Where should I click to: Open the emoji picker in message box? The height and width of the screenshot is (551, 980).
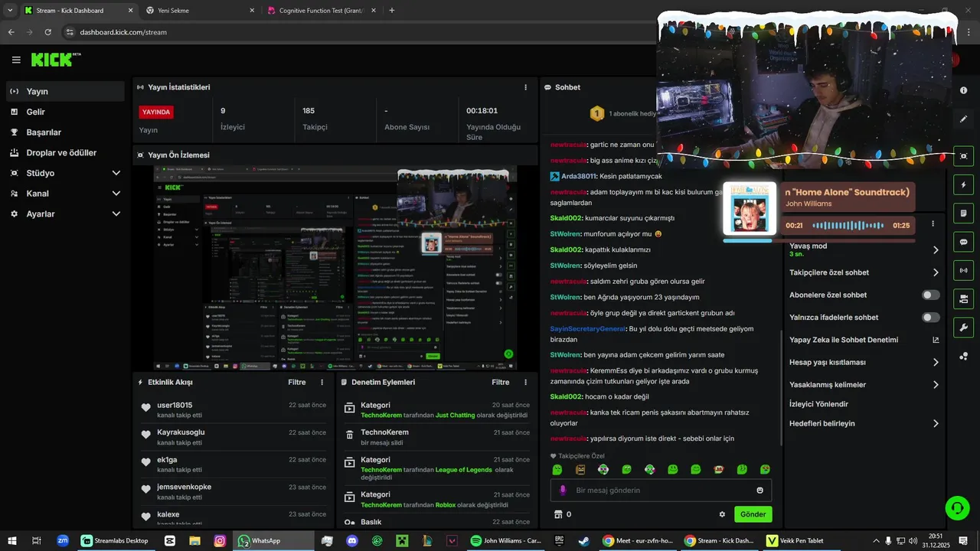pos(759,491)
